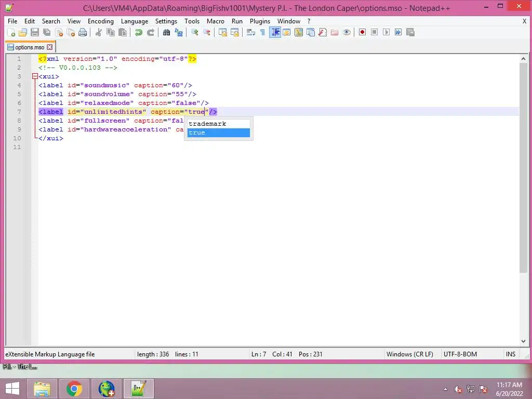Launch Google Chrome from the taskbar
This screenshot has height=399, width=532.
coord(74,389)
